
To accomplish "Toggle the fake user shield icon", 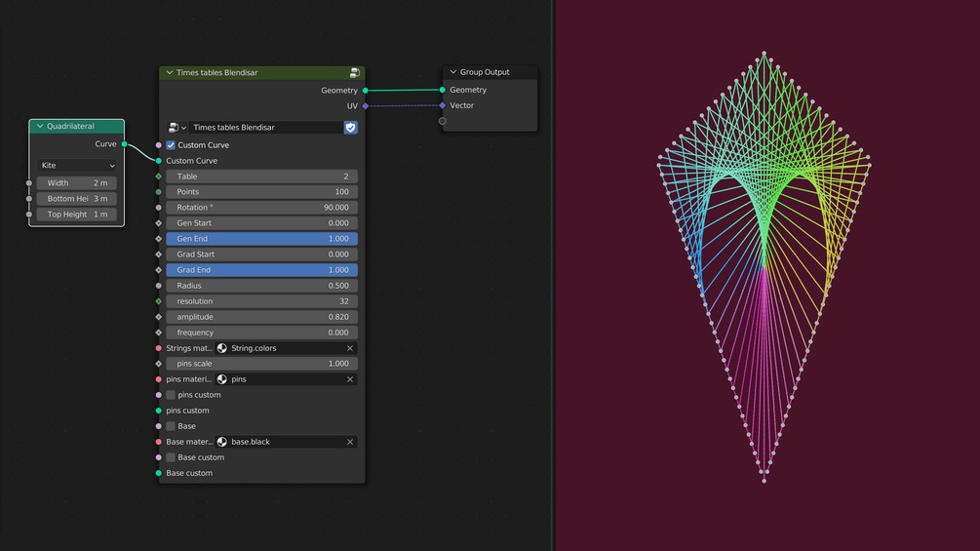I will tap(351, 128).
